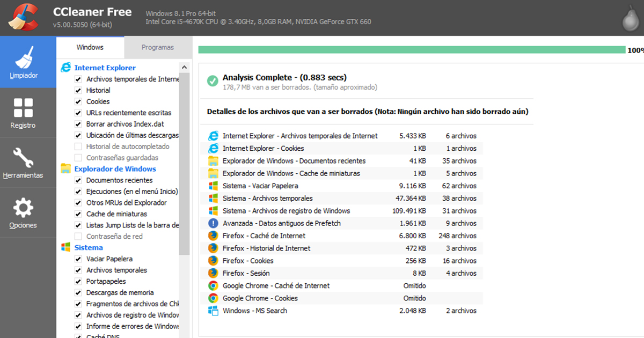Enable Historial de autocompletado checkbox
The image size is (644, 338).
click(x=78, y=146)
